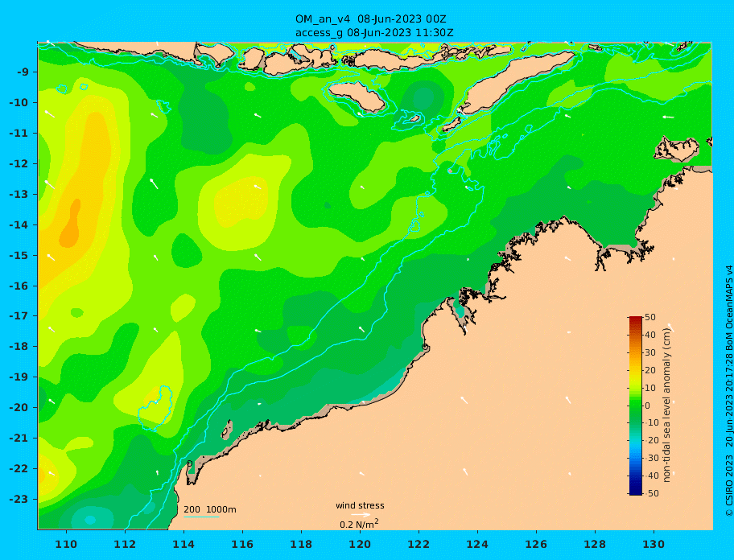The height and width of the screenshot is (560, 734).
Task: Click latitude axis label "-15"
Action: click(x=20, y=255)
